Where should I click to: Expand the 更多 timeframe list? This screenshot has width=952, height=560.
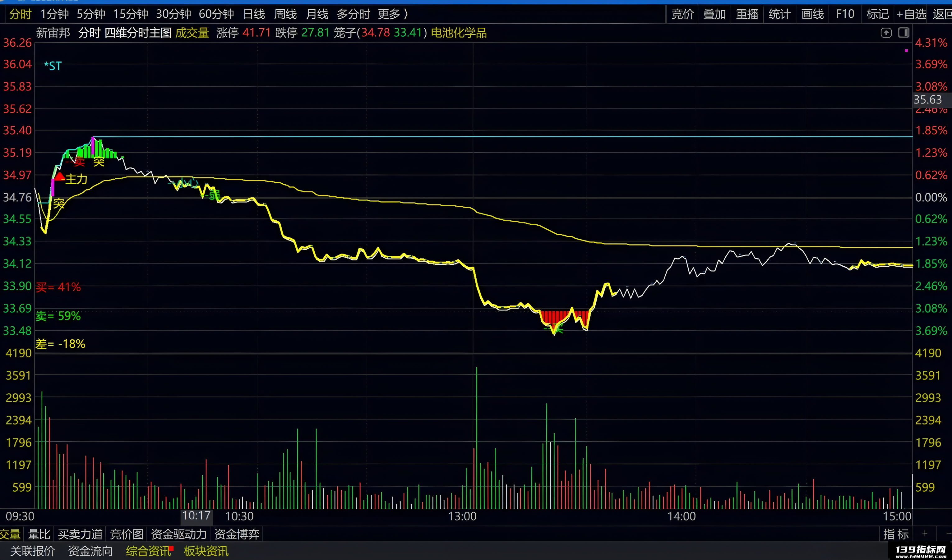tap(393, 14)
